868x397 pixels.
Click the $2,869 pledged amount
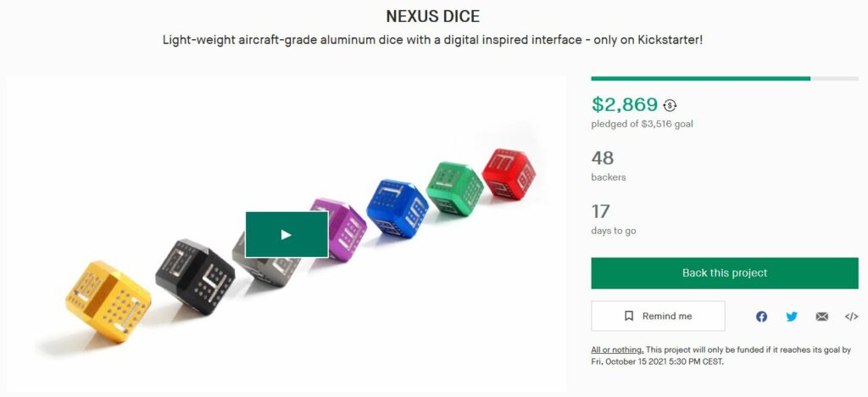point(625,105)
